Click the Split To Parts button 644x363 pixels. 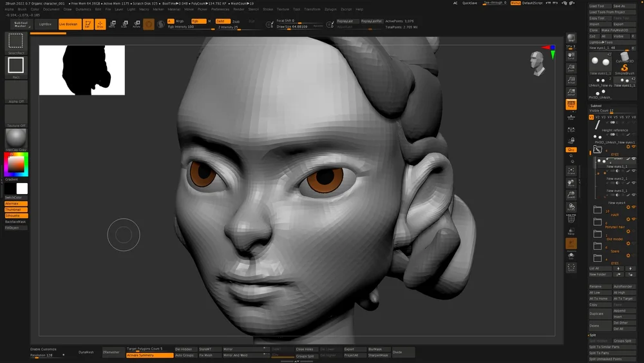[612, 353]
